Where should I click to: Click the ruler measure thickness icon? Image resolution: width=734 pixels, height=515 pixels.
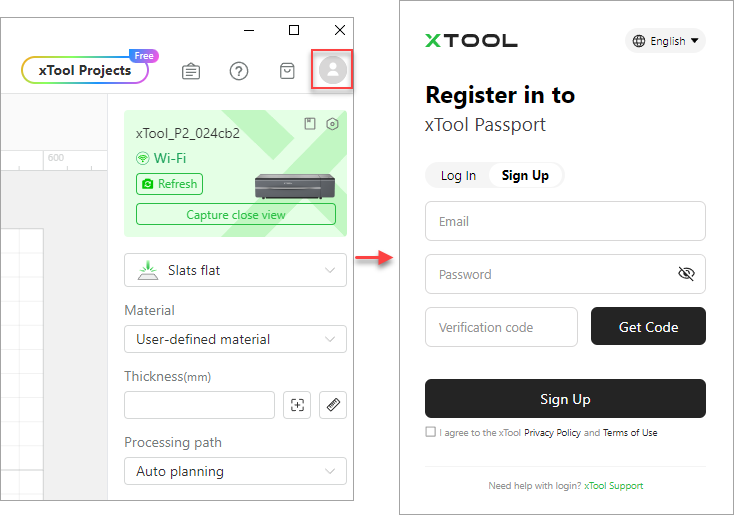pos(333,405)
